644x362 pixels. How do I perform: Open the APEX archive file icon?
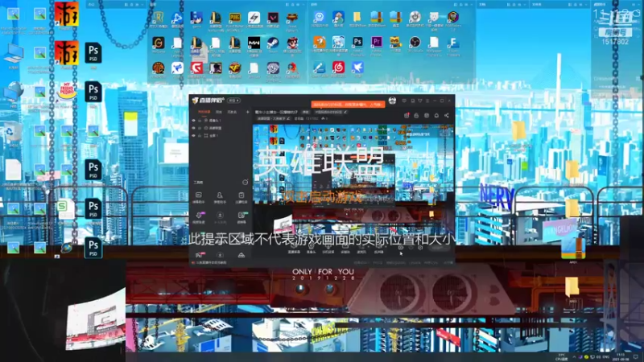[x=573, y=249]
